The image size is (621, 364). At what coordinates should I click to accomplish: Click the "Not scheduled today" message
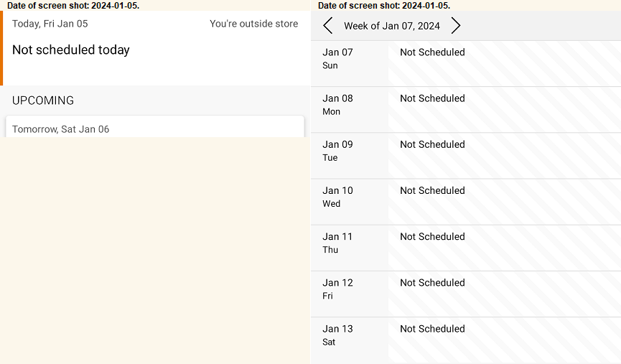click(71, 50)
